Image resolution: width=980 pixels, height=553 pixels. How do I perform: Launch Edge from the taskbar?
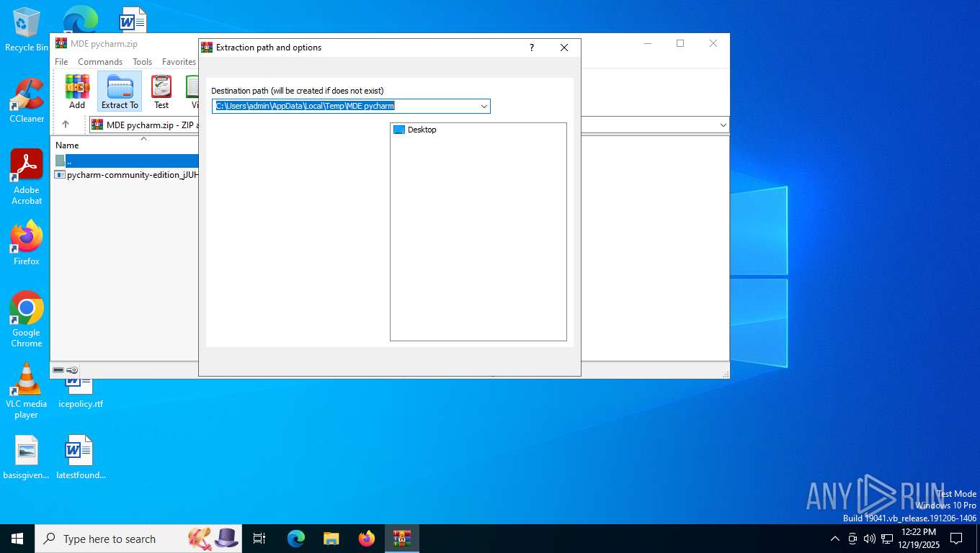(296, 539)
